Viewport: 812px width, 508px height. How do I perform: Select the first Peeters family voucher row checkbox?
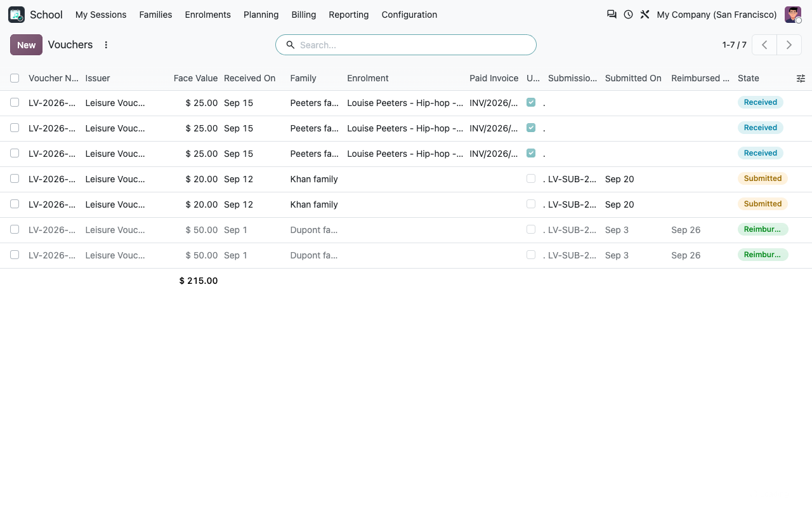tap(15, 102)
